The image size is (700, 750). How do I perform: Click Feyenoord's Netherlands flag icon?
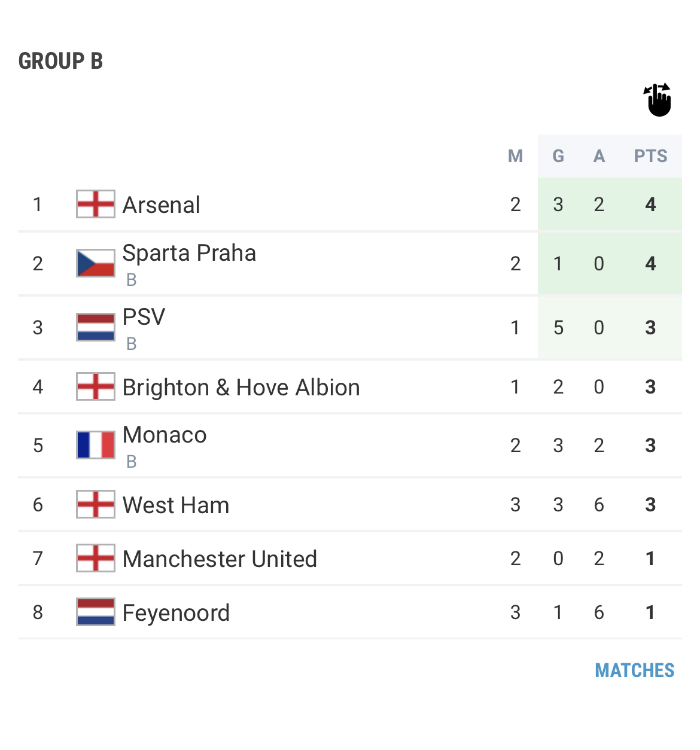96,612
